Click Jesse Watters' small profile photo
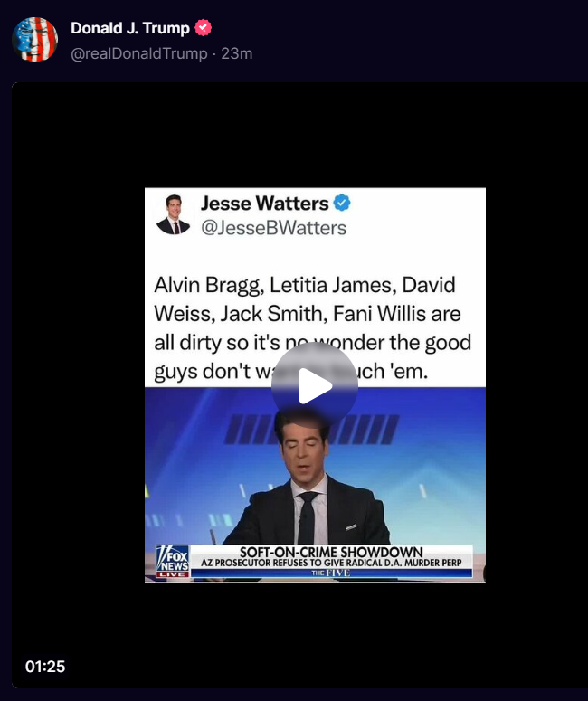Image resolution: width=588 pixels, height=701 pixels. (173, 214)
